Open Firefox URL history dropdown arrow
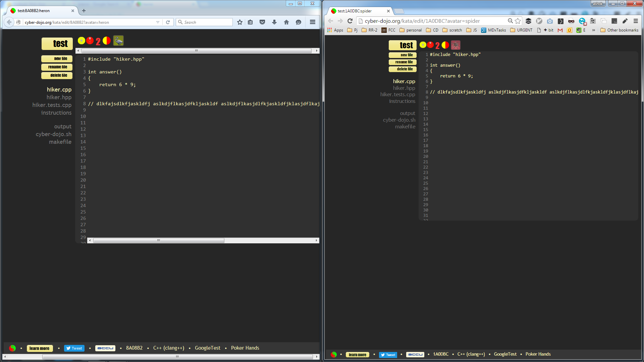 (x=158, y=22)
